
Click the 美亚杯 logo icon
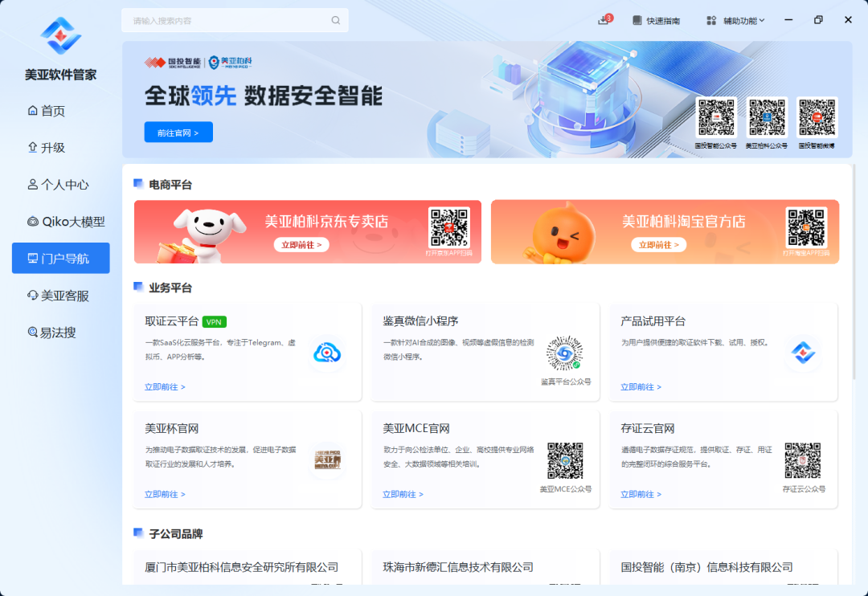pos(327,460)
